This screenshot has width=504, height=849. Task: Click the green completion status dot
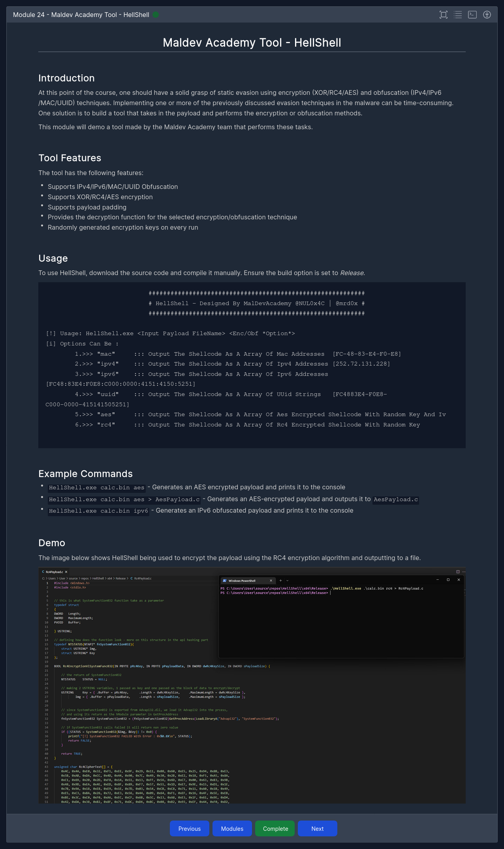(156, 15)
